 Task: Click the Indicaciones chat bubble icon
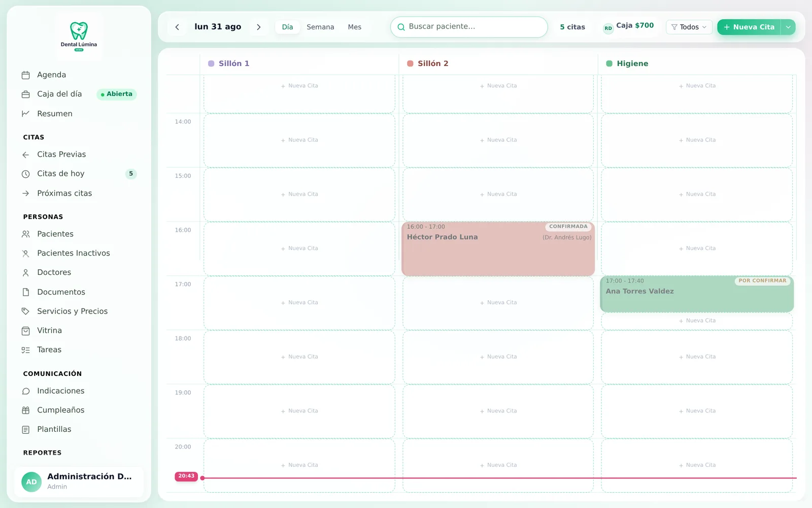pos(26,391)
